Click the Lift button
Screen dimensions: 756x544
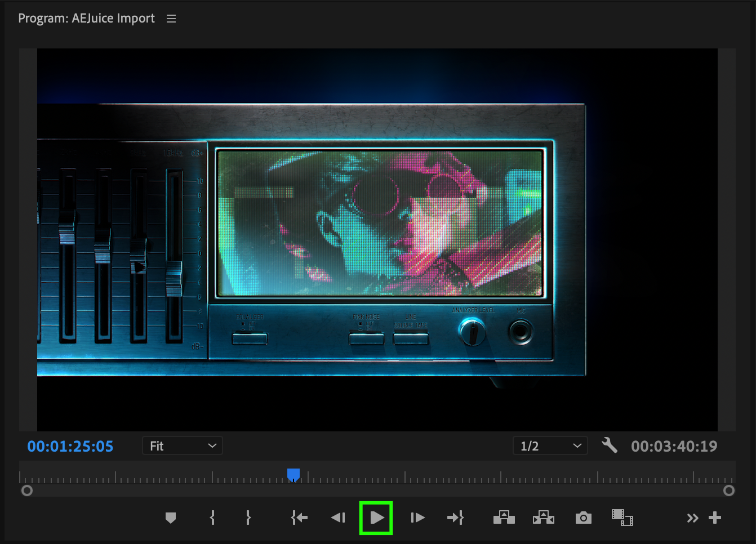(504, 518)
